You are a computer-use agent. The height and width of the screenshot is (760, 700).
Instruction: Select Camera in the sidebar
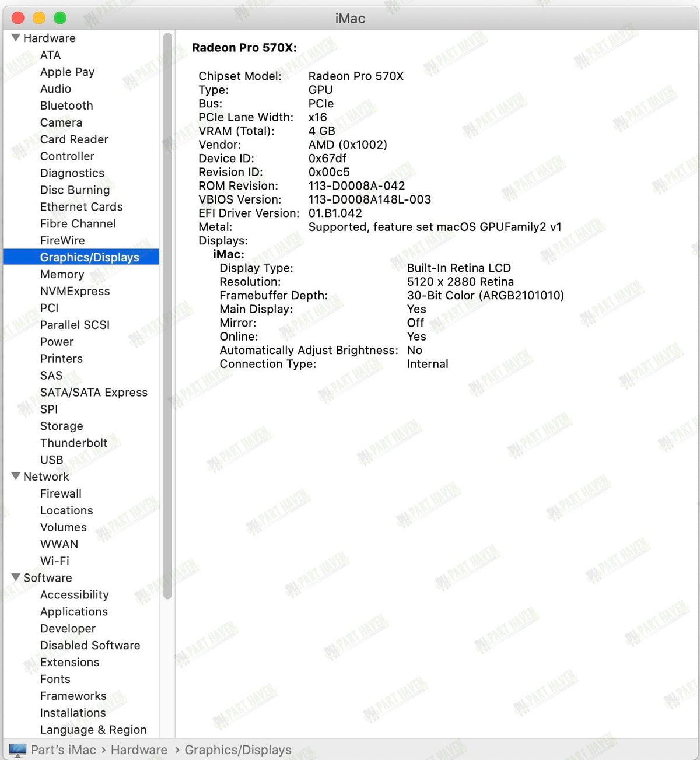pos(61,122)
